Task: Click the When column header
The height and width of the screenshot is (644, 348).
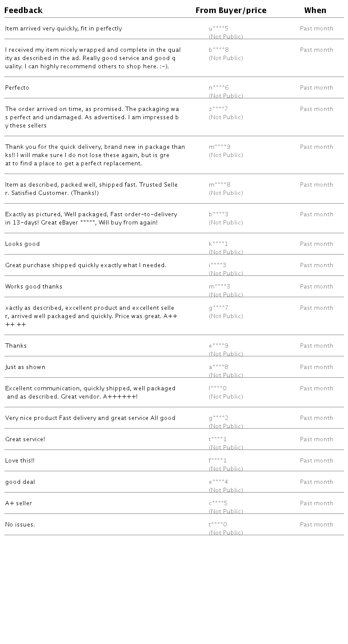Action: coord(315,10)
